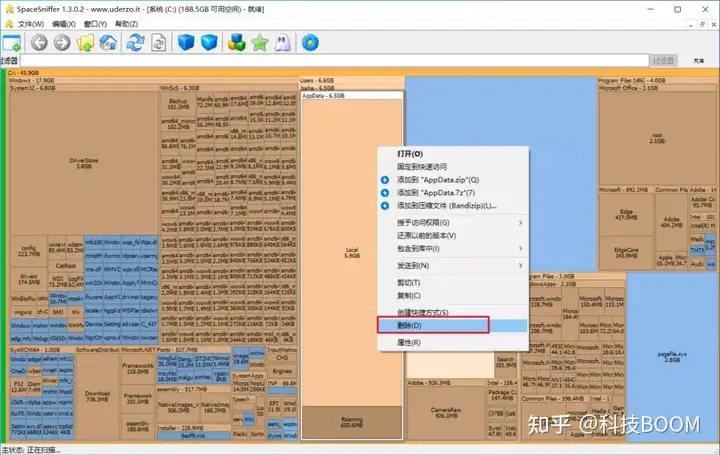The image size is (720, 455).
Task: Select the Roaming 650.6MB block
Action: pyautogui.click(x=352, y=422)
